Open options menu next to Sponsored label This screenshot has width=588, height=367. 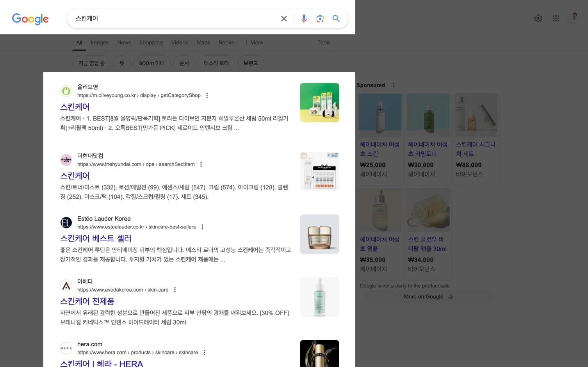pos(394,85)
